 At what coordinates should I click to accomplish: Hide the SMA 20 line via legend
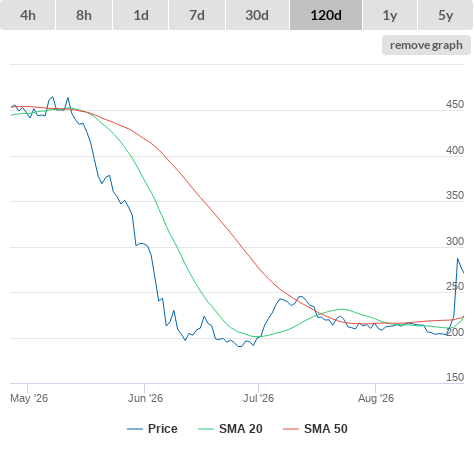point(230,429)
